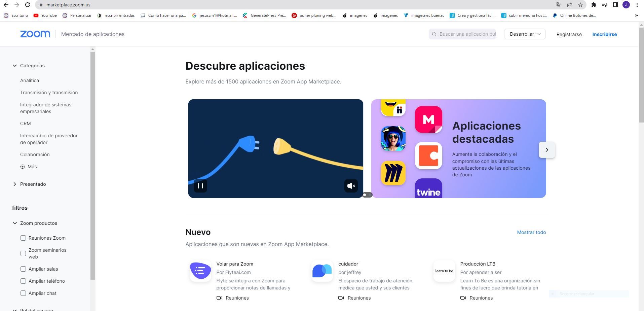Open the GeneratePress Pre... bookmark
This screenshot has height=311, width=644.
pos(264,15)
